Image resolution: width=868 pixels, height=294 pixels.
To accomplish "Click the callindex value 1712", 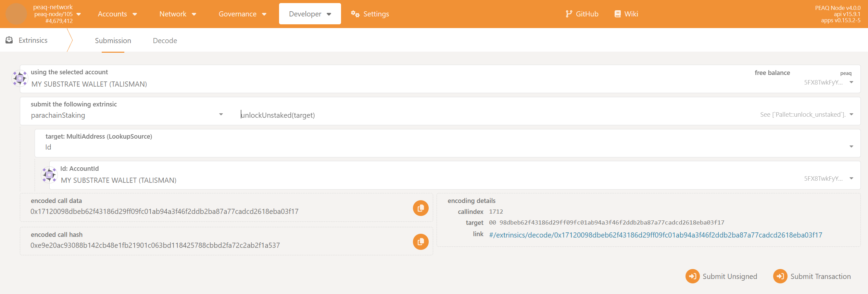I will (x=496, y=212).
